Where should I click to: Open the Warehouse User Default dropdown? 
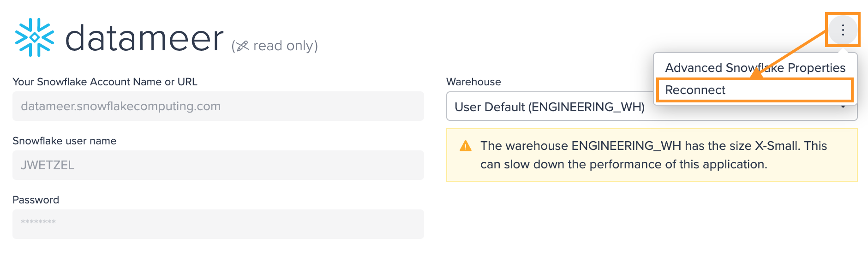tap(652, 107)
